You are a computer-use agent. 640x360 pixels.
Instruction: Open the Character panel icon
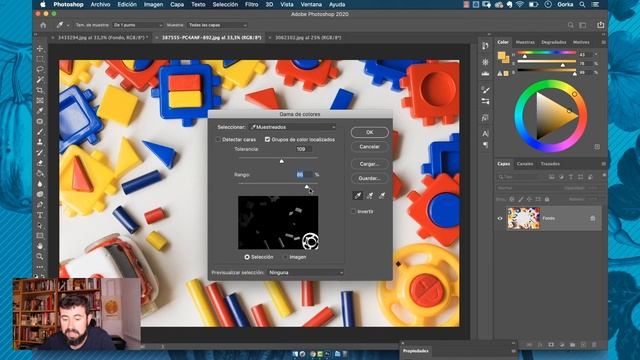click(485, 133)
